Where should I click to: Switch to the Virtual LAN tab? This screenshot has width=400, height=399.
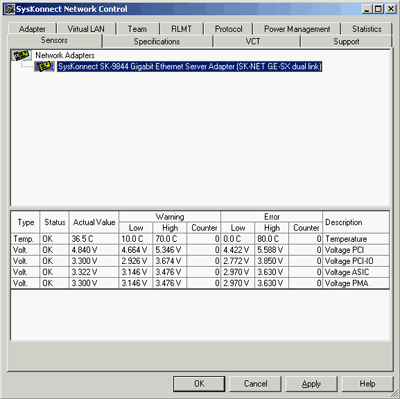point(86,29)
